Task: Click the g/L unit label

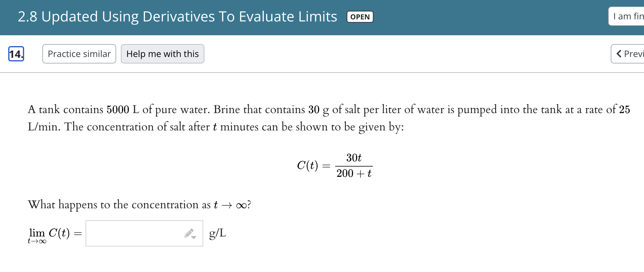Action: (217, 233)
